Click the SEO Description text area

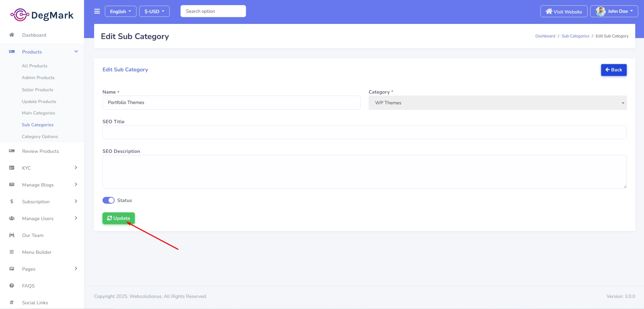click(x=365, y=172)
